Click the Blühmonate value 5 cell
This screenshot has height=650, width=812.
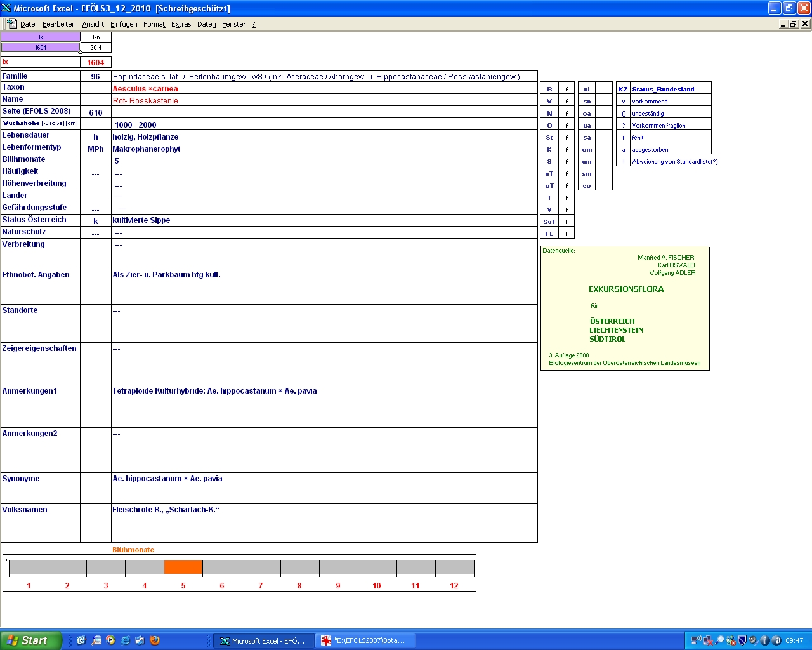tap(324, 161)
